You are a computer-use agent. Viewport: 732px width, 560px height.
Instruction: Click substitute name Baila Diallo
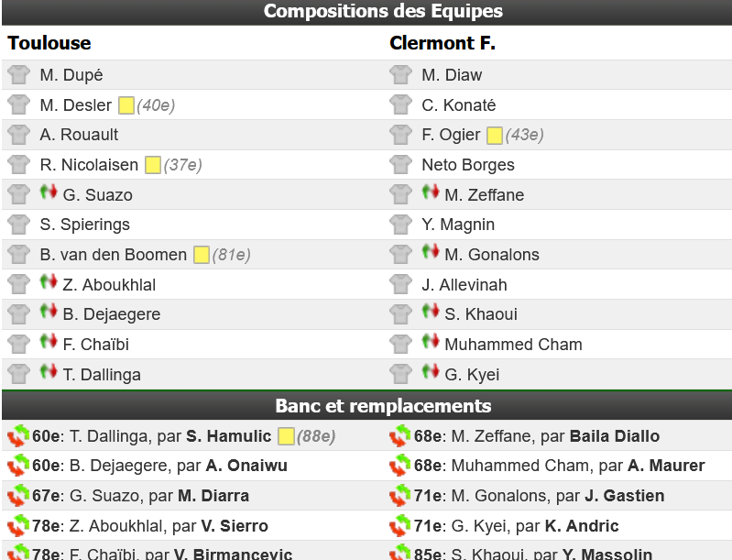(615, 436)
